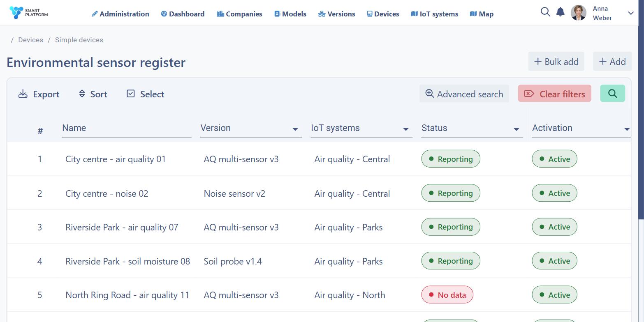The image size is (644, 322).
Task: Click the Devices breadcrumb link
Action: [30, 40]
